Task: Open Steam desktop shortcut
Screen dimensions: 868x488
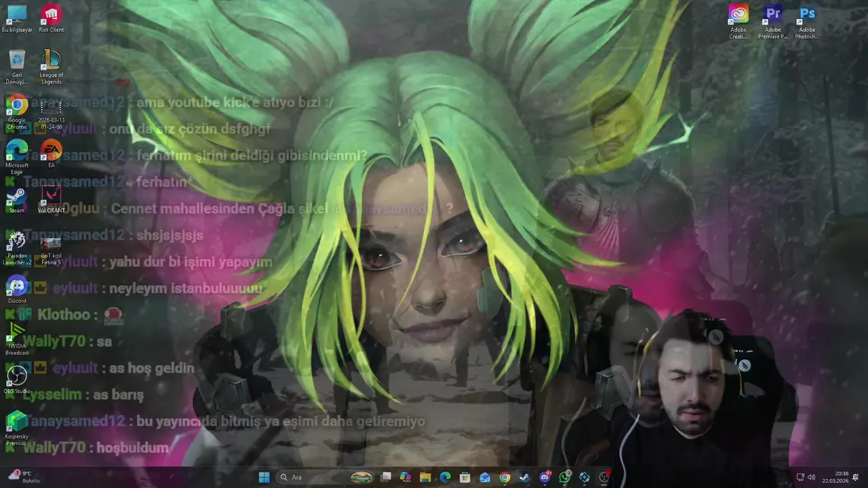Action: point(17,201)
